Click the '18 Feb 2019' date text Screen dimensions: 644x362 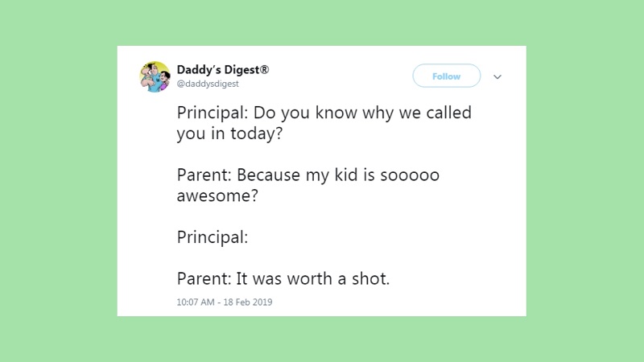coord(248,302)
